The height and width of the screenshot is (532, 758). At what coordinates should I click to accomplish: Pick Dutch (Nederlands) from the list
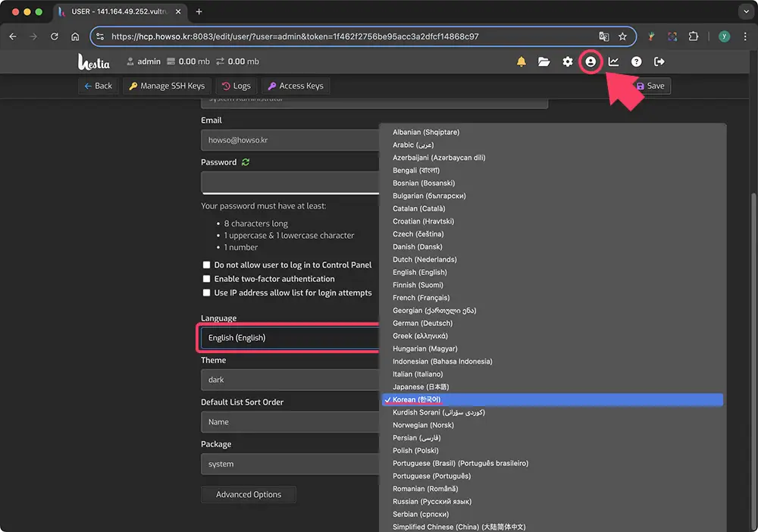(x=552, y=259)
